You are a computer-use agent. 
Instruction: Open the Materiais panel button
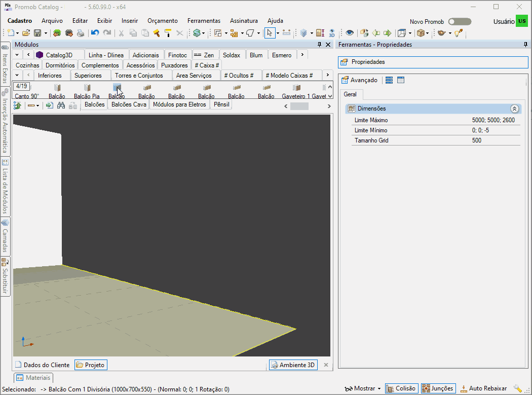[33, 378]
